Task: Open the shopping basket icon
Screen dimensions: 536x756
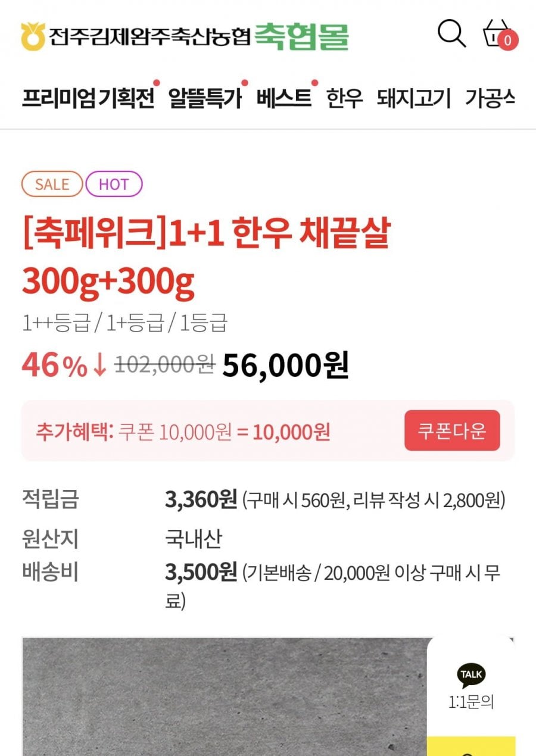Action: pos(496,33)
